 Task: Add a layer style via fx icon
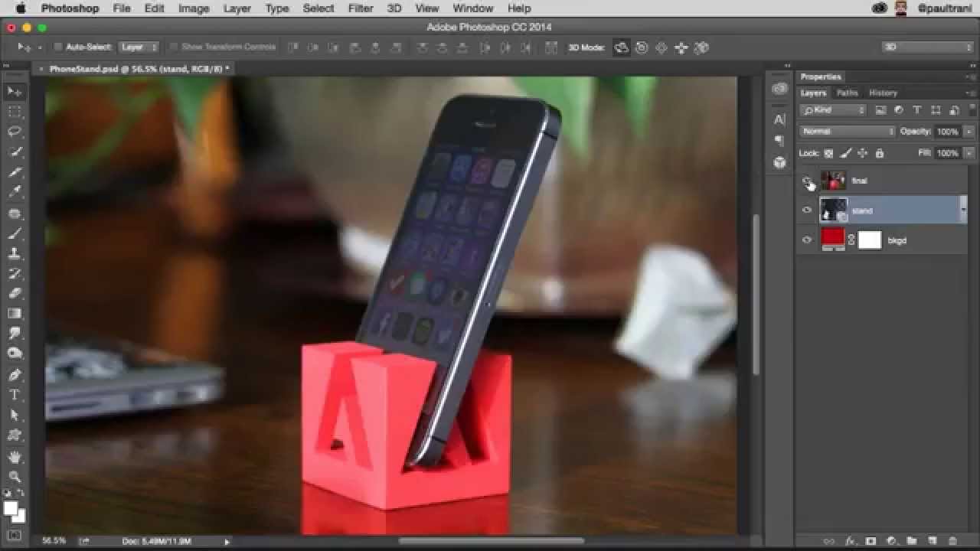[x=849, y=541]
